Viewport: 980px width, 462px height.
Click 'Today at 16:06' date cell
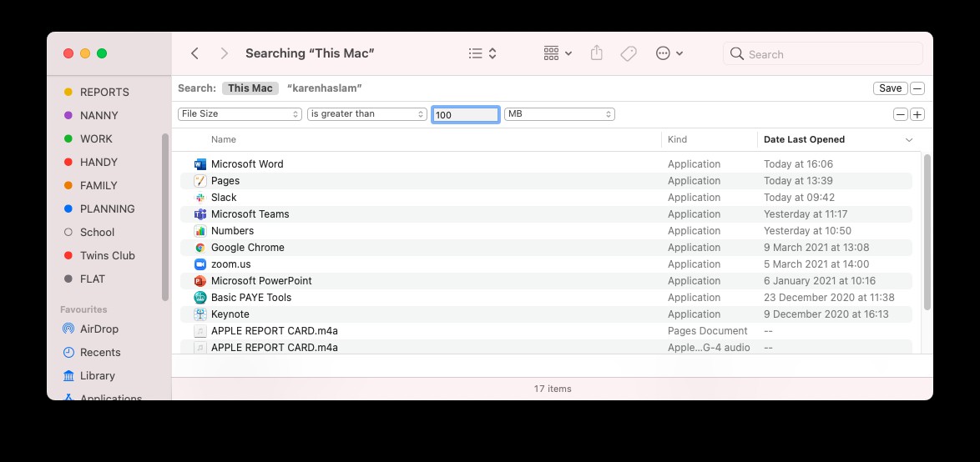click(x=798, y=164)
